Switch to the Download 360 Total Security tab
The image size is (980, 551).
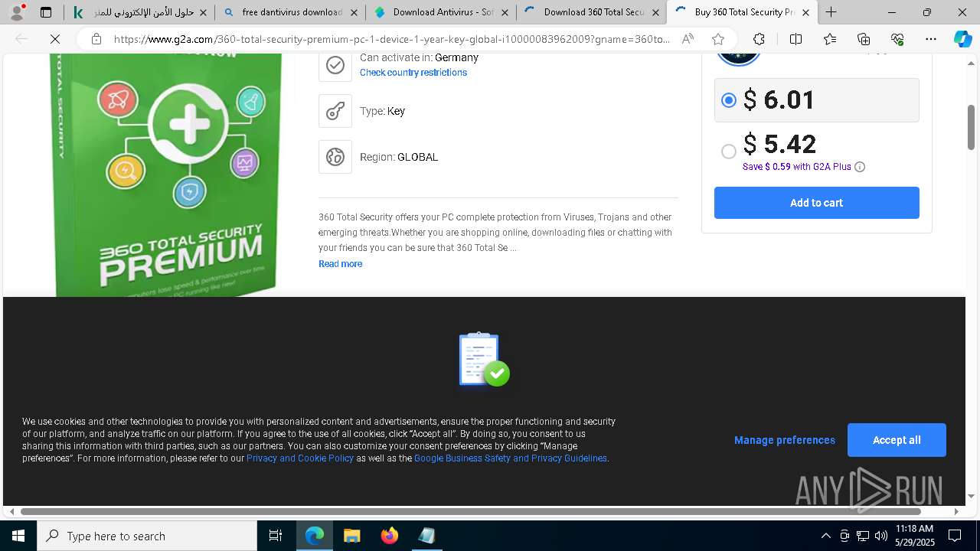[x=591, y=12]
